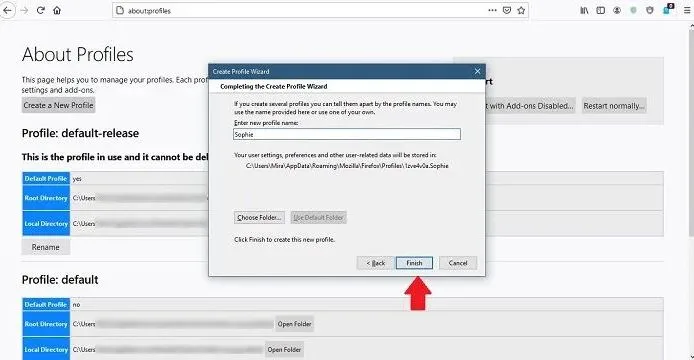Viewport: 694px width, 360px height.
Task: Open Folder for default profile Local Directory
Action: 284,350
